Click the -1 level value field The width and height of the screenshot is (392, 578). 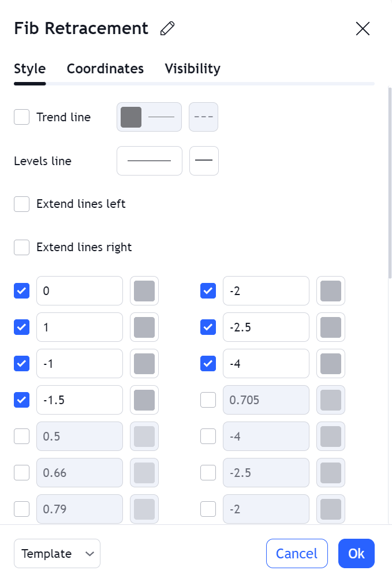[80, 363]
